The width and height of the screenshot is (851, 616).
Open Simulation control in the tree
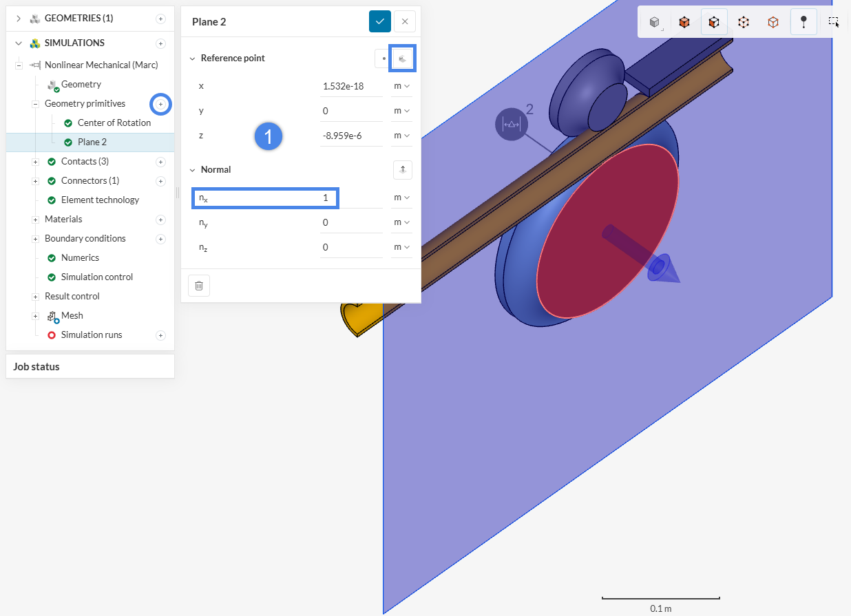click(96, 277)
